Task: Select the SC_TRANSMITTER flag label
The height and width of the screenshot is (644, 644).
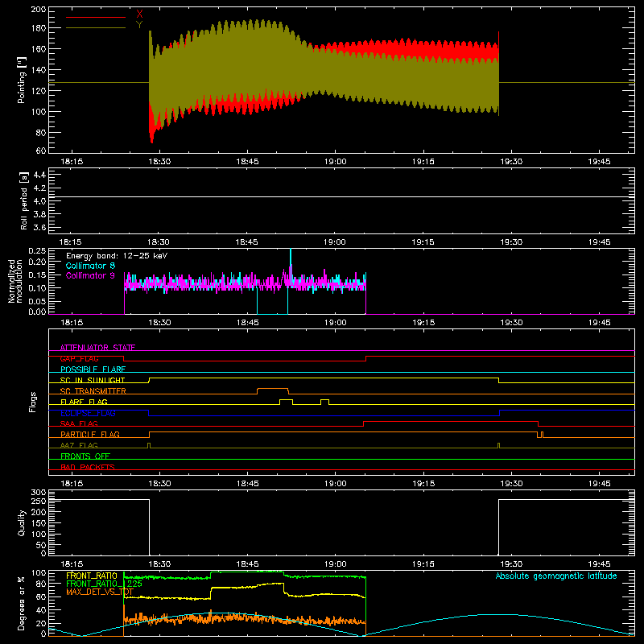Action: [x=93, y=391]
